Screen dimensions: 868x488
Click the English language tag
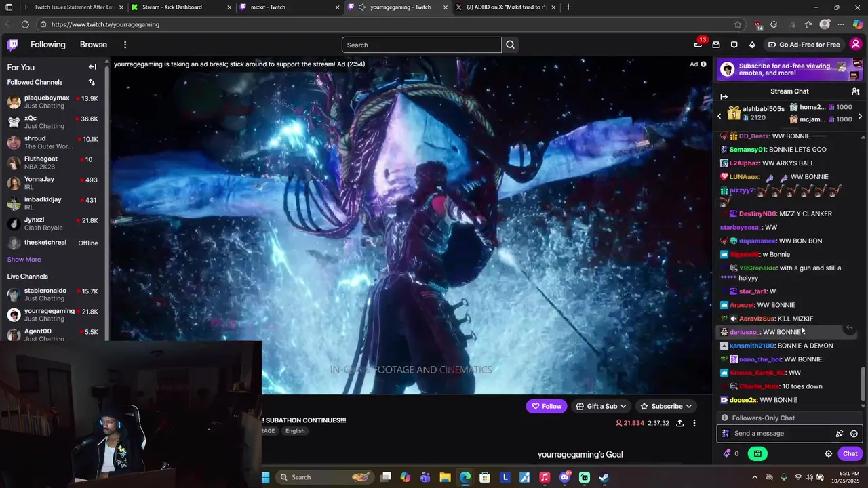295,431
